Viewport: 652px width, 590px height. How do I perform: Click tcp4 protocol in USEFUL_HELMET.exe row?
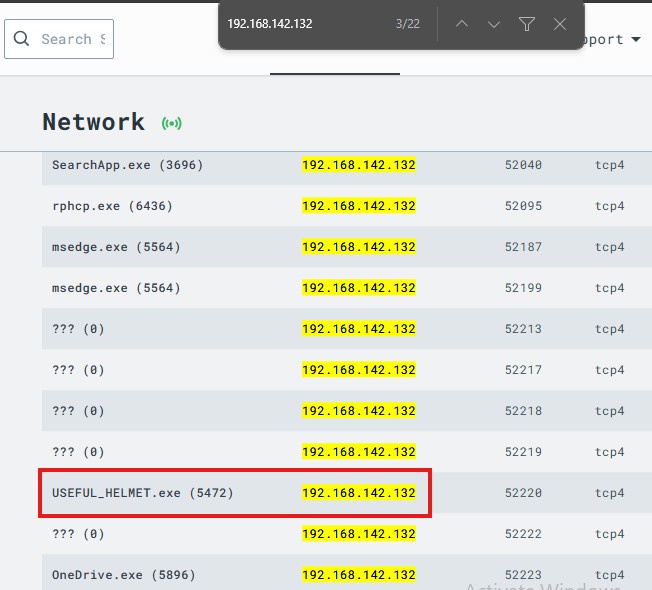click(x=610, y=493)
